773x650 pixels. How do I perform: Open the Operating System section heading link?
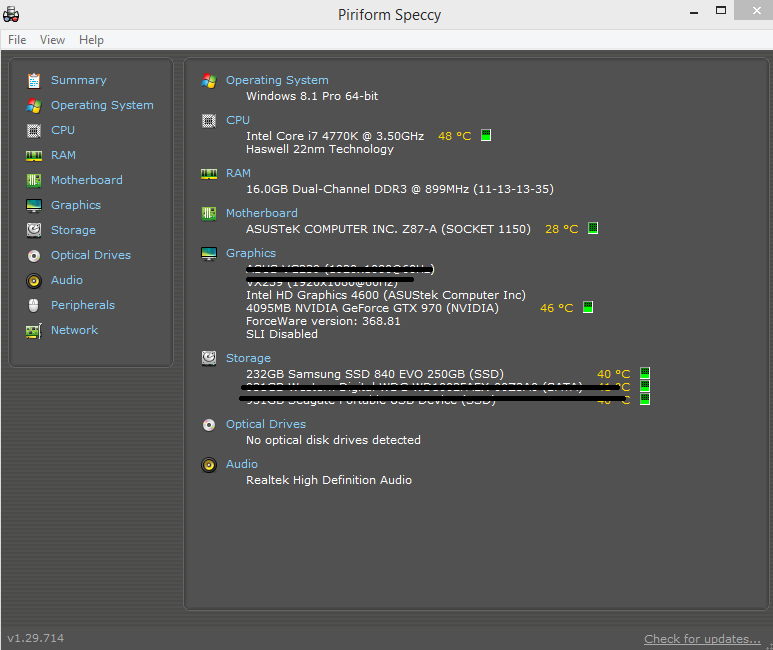tap(277, 80)
